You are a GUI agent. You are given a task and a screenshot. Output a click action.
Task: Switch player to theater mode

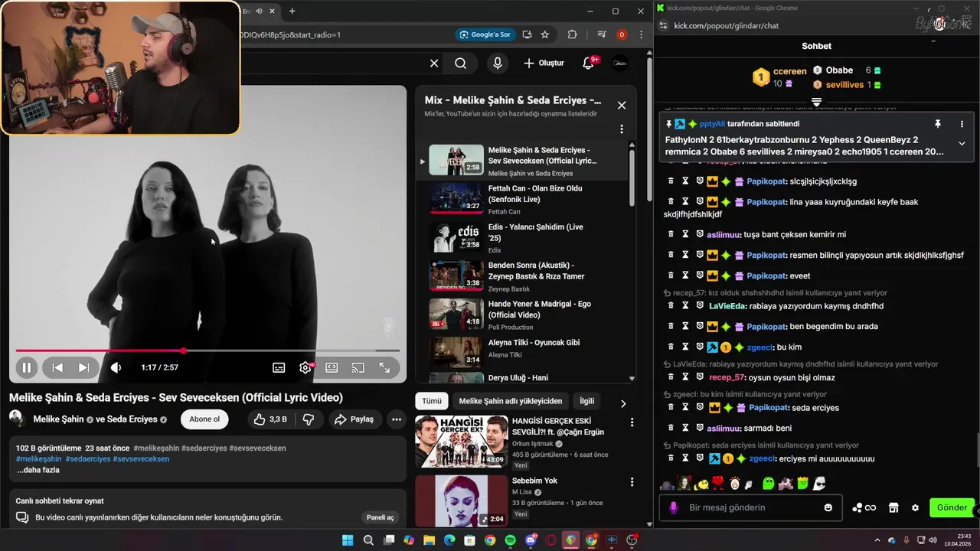332,367
